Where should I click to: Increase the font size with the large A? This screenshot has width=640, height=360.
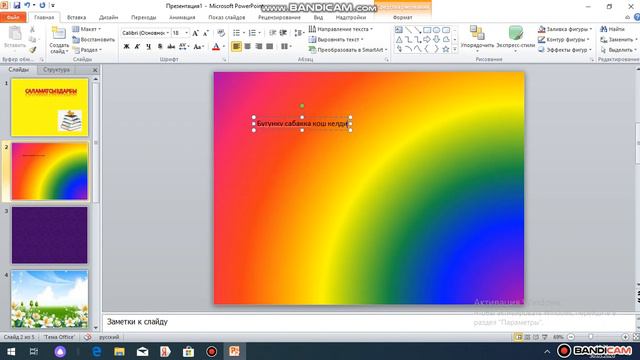coord(196,33)
